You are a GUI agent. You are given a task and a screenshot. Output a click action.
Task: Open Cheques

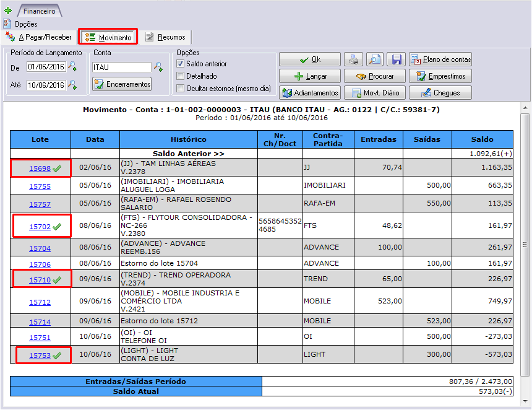pos(440,93)
